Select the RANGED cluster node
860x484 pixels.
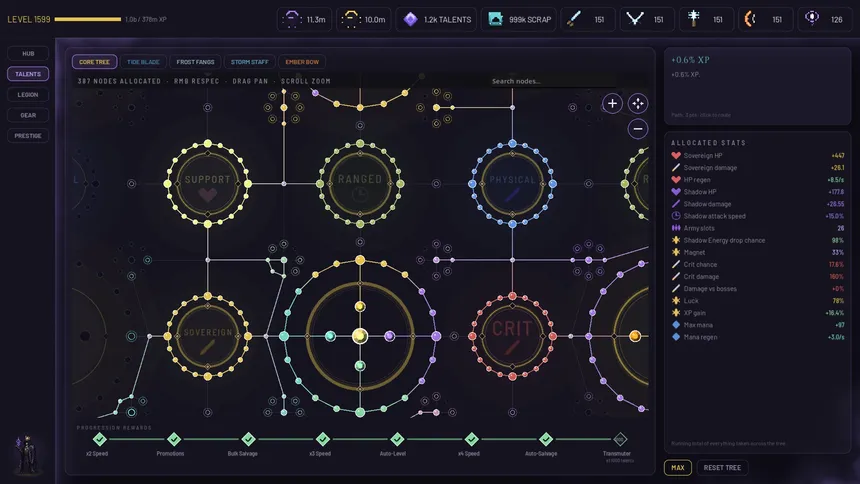click(x=360, y=184)
